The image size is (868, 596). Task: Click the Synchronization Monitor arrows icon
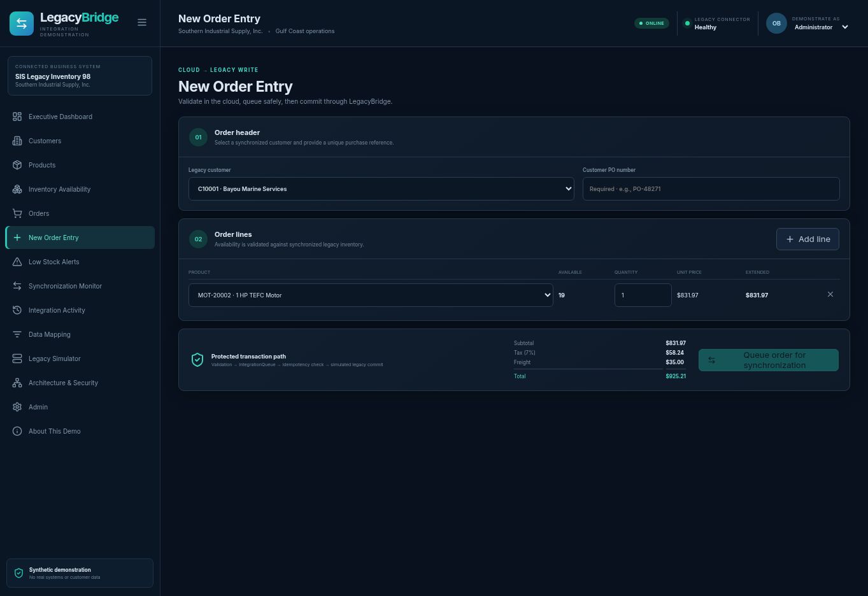(x=17, y=286)
